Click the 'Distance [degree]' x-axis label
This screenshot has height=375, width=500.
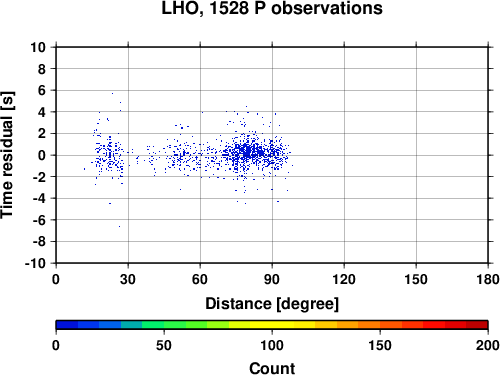point(272,304)
